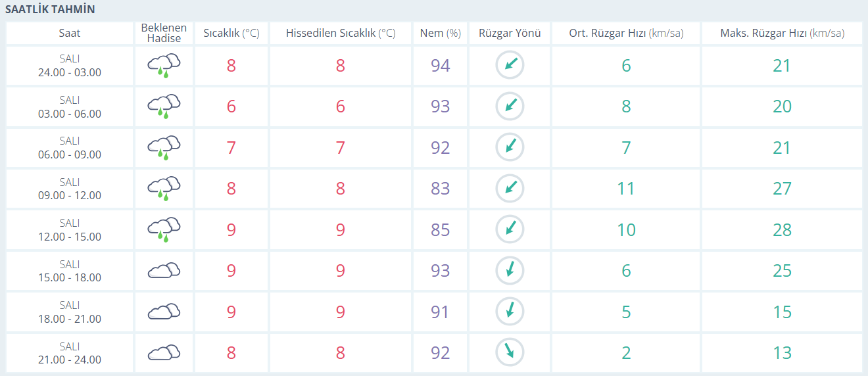
Task: Click the Hissedilen Sıcaklık column header
Action: pyautogui.click(x=341, y=33)
